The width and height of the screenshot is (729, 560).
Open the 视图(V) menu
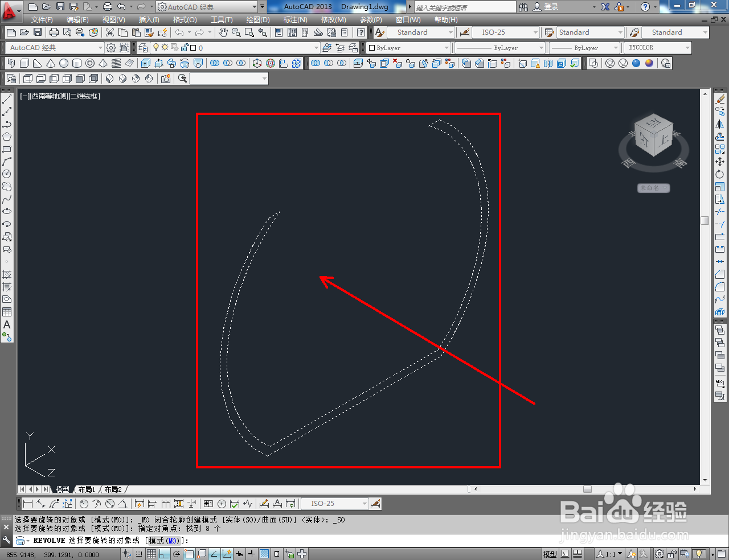coord(113,19)
